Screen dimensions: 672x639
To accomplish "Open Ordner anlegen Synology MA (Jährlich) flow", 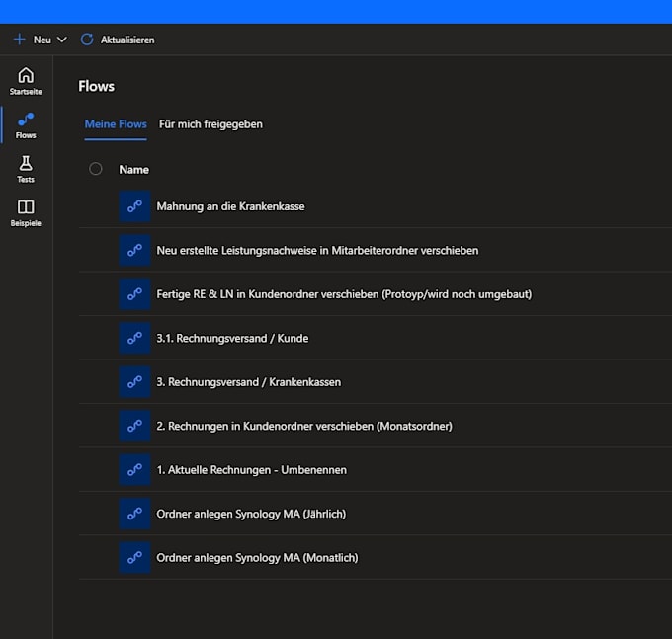I will tap(251, 514).
